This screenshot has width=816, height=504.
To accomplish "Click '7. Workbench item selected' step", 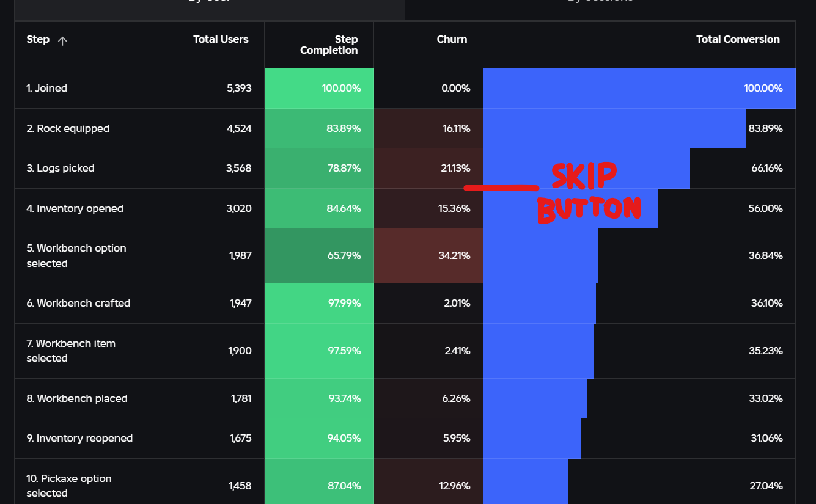I will click(x=71, y=351).
